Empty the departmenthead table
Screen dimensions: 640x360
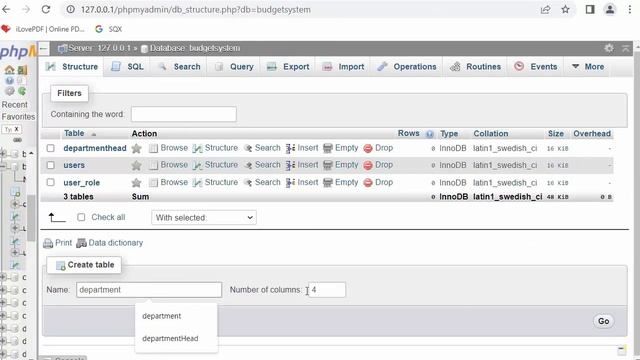tap(341, 148)
